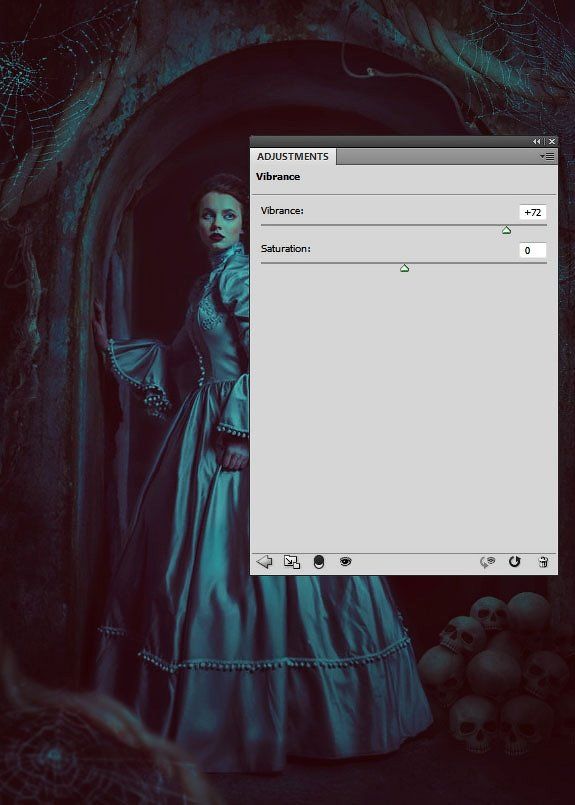Click the Saturation slider handle

404,268
